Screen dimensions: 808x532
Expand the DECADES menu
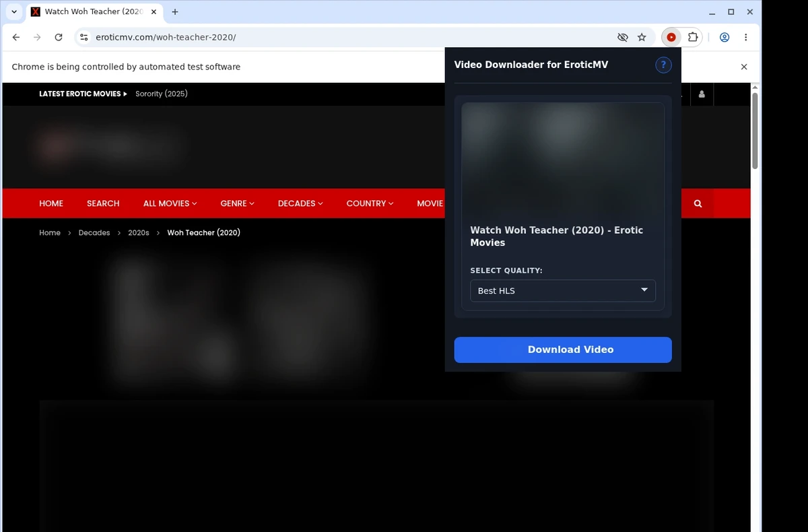click(x=300, y=203)
